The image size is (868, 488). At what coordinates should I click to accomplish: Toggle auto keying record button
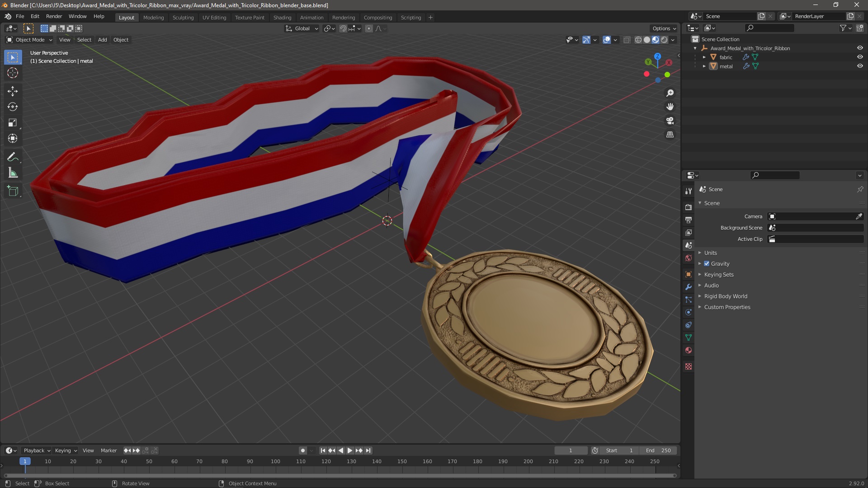[302, 450]
